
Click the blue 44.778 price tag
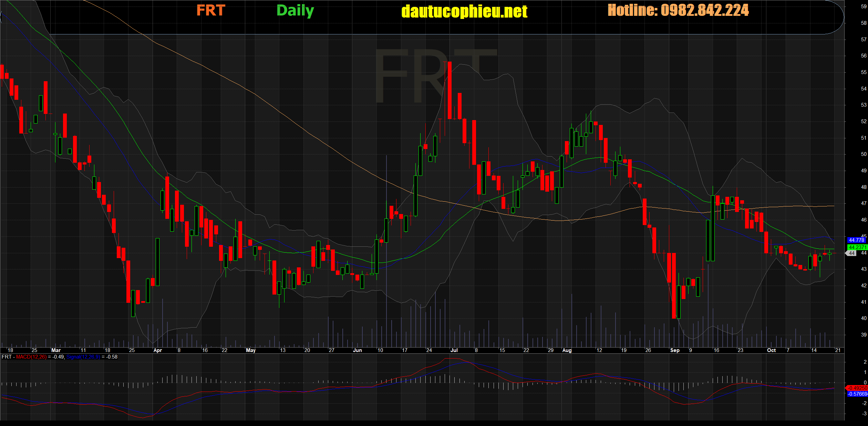click(x=856, y=240)
